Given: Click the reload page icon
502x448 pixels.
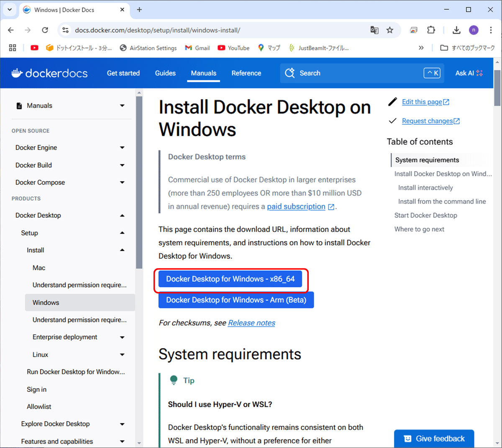Looking at the screenshot, I should click(45, 30).
